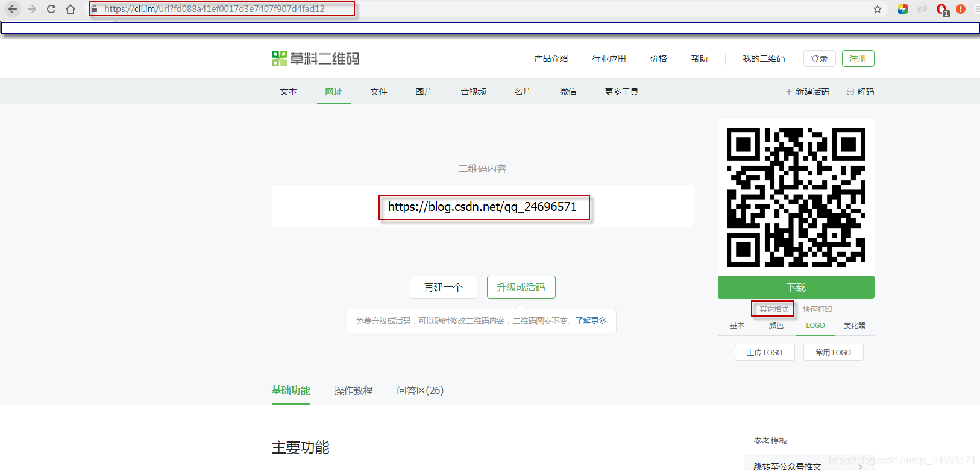Switch to 文件 tab

click(378, 92)
